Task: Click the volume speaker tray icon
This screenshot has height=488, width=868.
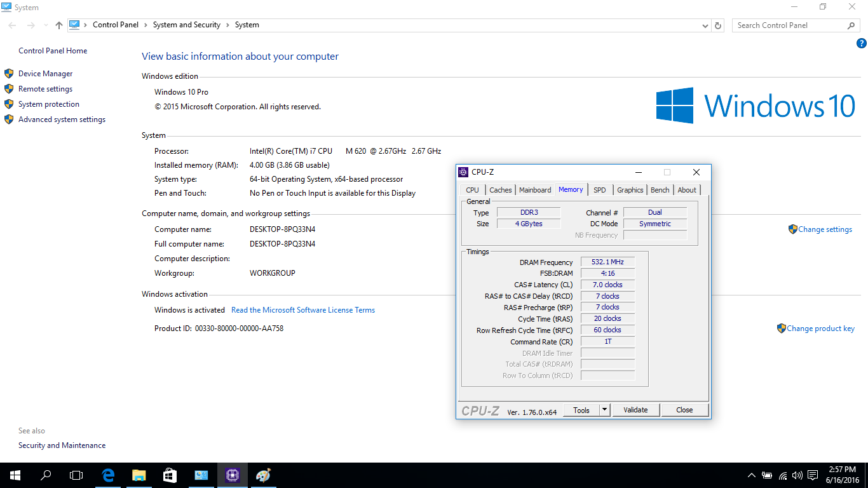Action: (797, 475)
